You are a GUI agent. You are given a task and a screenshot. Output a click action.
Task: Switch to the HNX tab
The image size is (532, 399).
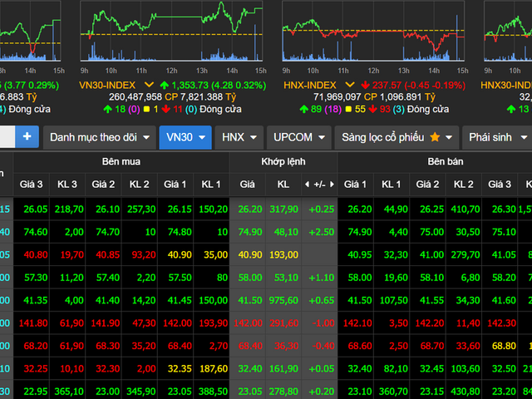click(239, 137)
